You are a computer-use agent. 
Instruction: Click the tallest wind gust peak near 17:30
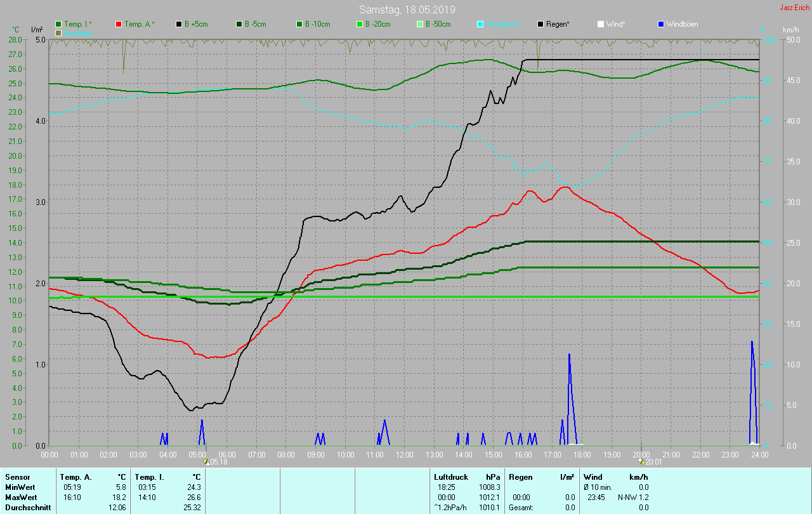pyautogui.click(x=569, y=355)
